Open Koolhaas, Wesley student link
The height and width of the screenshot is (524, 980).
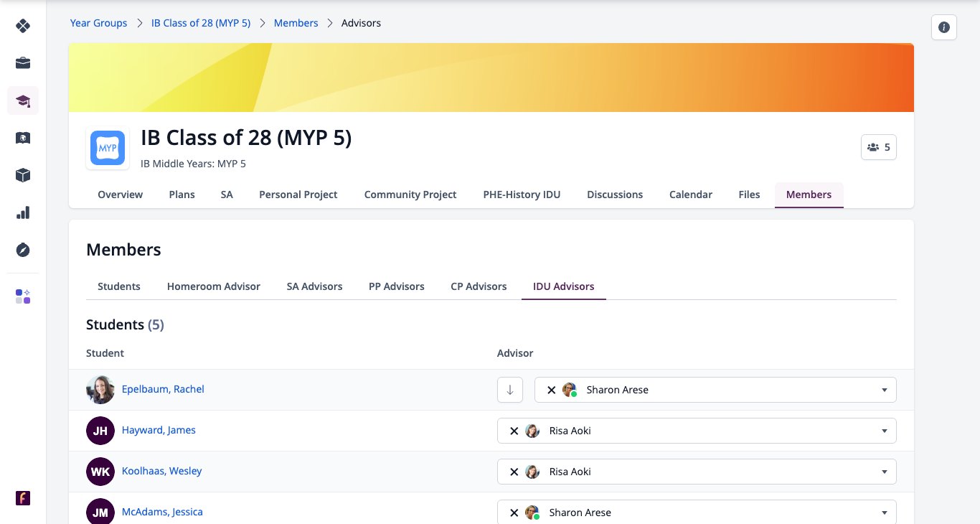pos(162,471)
